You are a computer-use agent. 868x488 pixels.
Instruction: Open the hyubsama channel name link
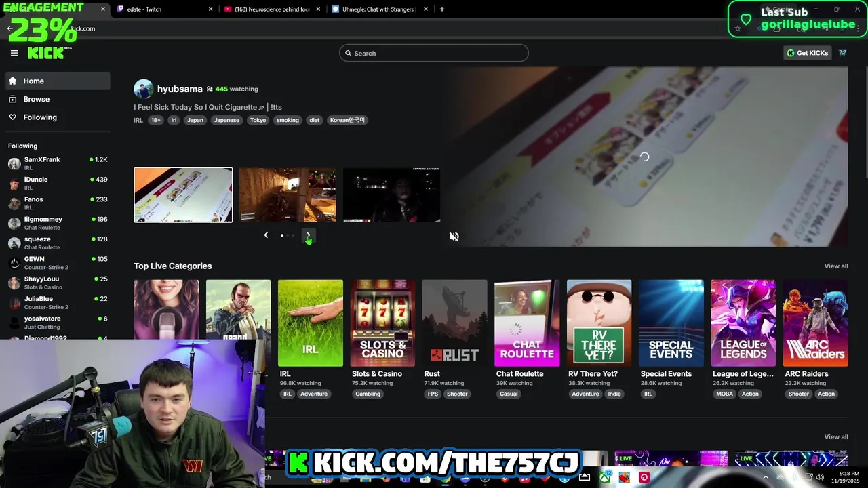[x=180, y=89]
